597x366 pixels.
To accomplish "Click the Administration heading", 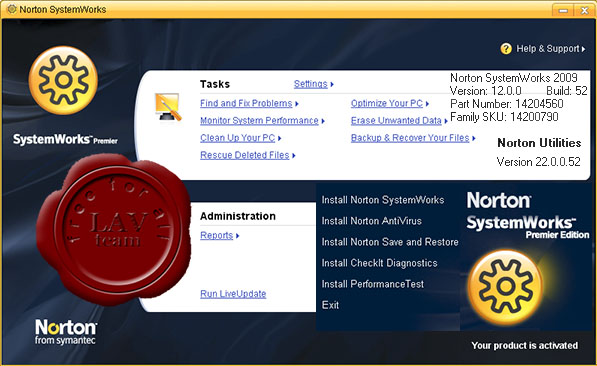I will tap(238, 216).
